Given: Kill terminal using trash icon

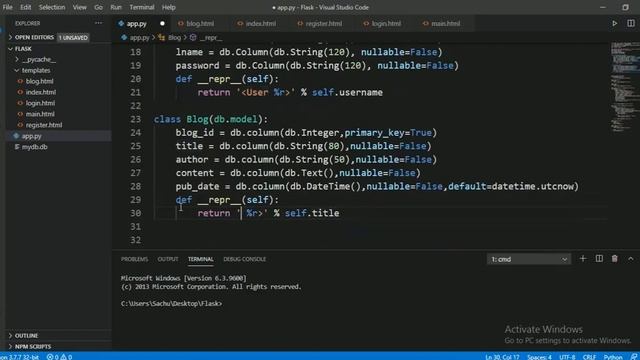Looking at the screenshot, I should [x=614, y=259].
